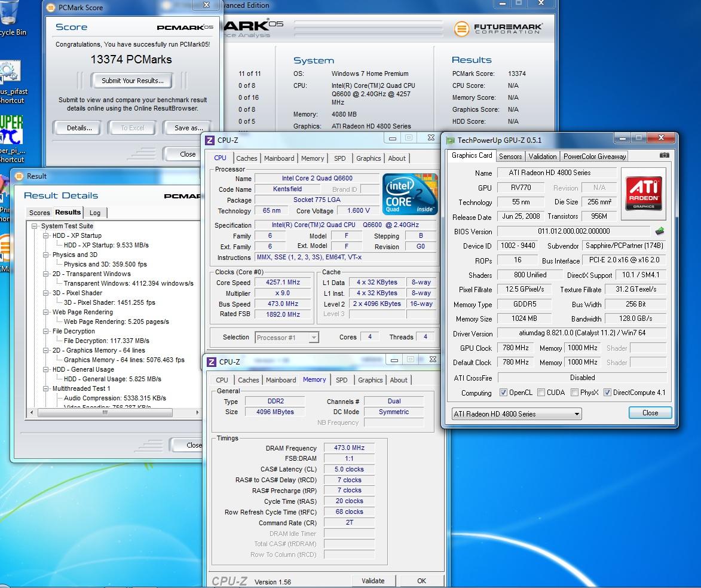Click the Validate button in CPU-Z
The width and height of the screenshot is (701, 588).
[x=373, y=581]
